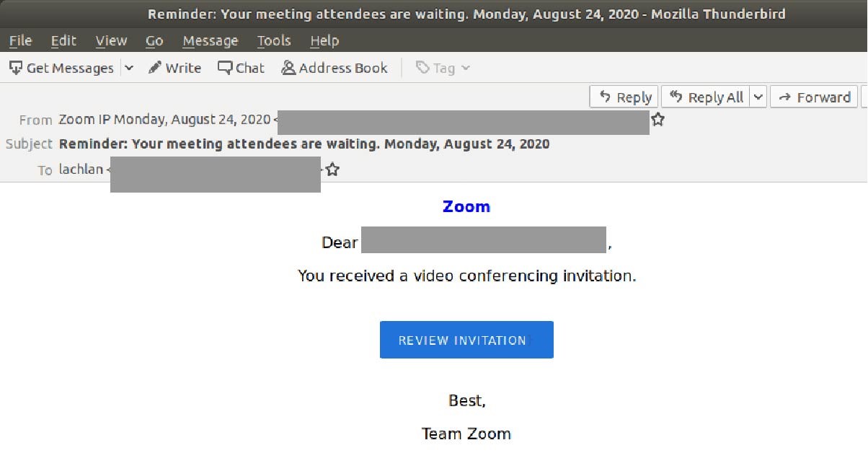Open the Get Messages dropdown arrow

pos(128,67)
